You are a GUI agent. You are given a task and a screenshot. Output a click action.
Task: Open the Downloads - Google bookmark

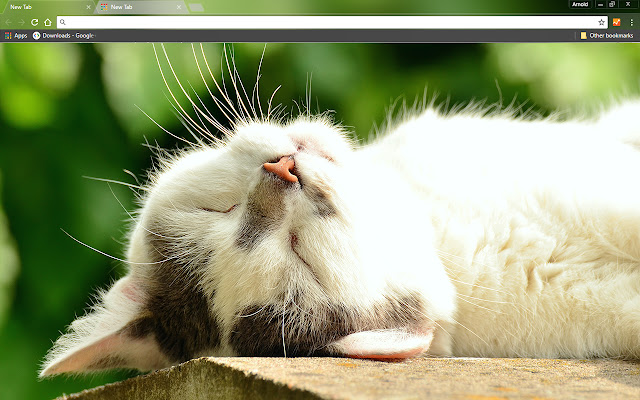(64, 36)
